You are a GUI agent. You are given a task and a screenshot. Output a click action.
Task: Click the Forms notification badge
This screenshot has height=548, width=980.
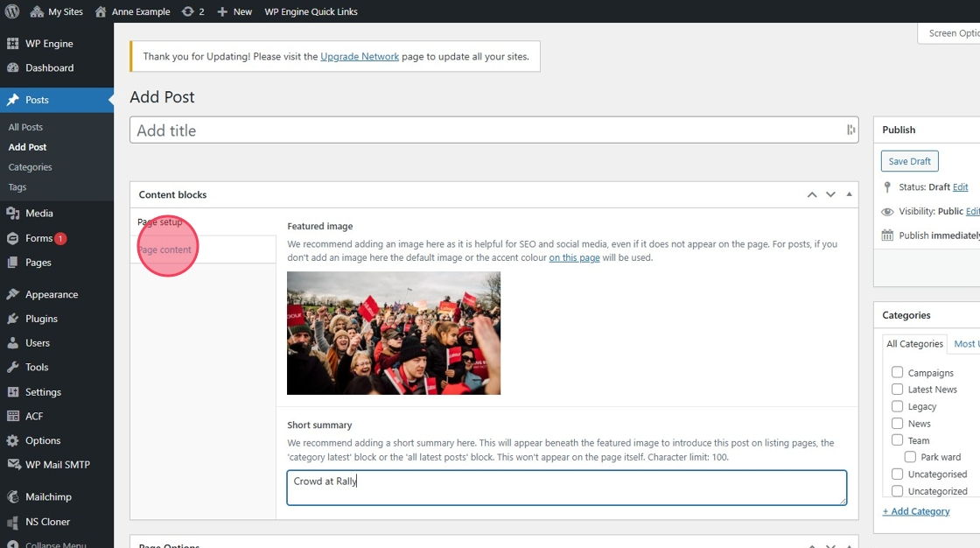click(x=60, y=238)
